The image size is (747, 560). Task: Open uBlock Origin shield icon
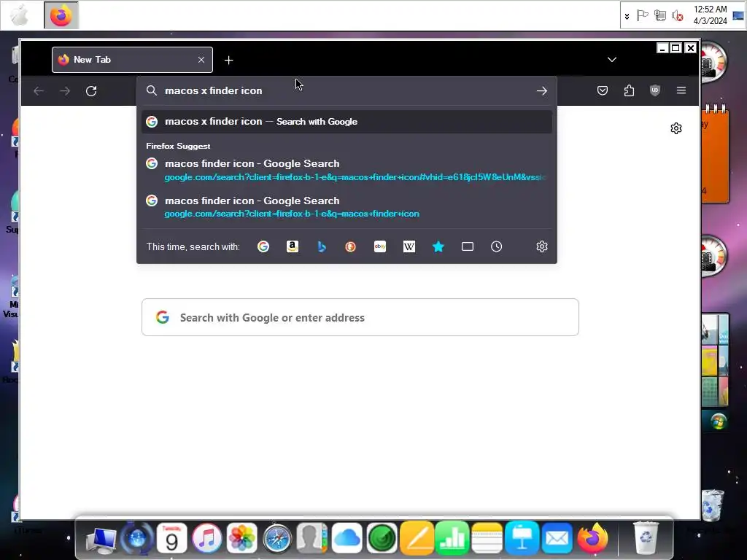(655, 90)
